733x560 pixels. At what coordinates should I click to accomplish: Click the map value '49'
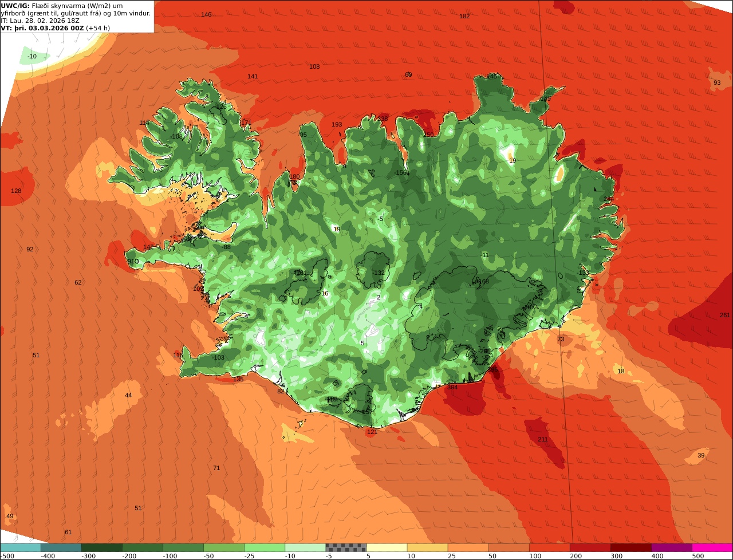10,516
